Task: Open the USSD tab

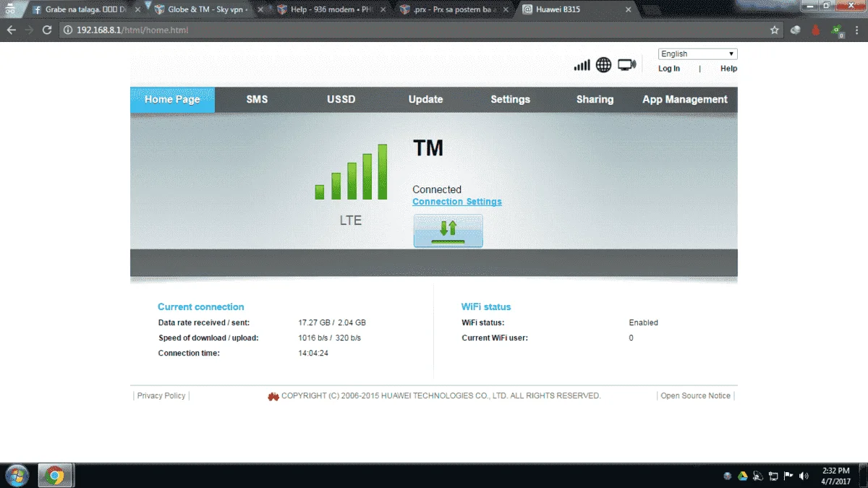Action: click(341, 100)
